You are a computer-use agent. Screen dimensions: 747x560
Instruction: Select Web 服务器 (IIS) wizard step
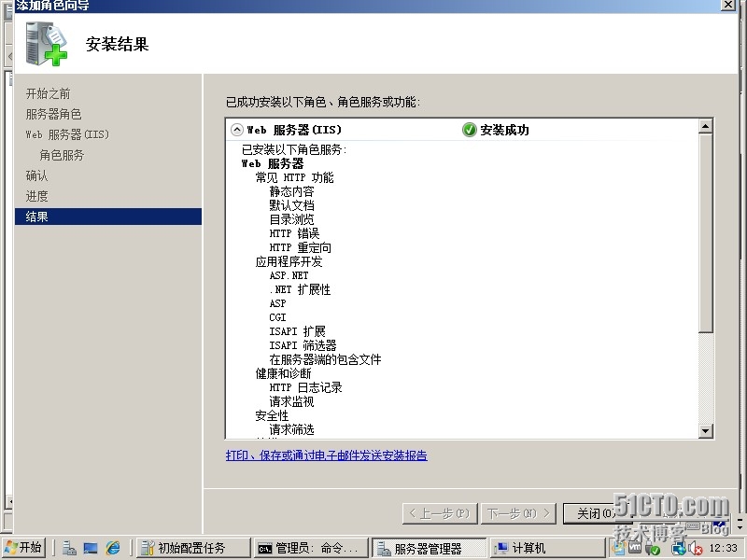(67, 134)
